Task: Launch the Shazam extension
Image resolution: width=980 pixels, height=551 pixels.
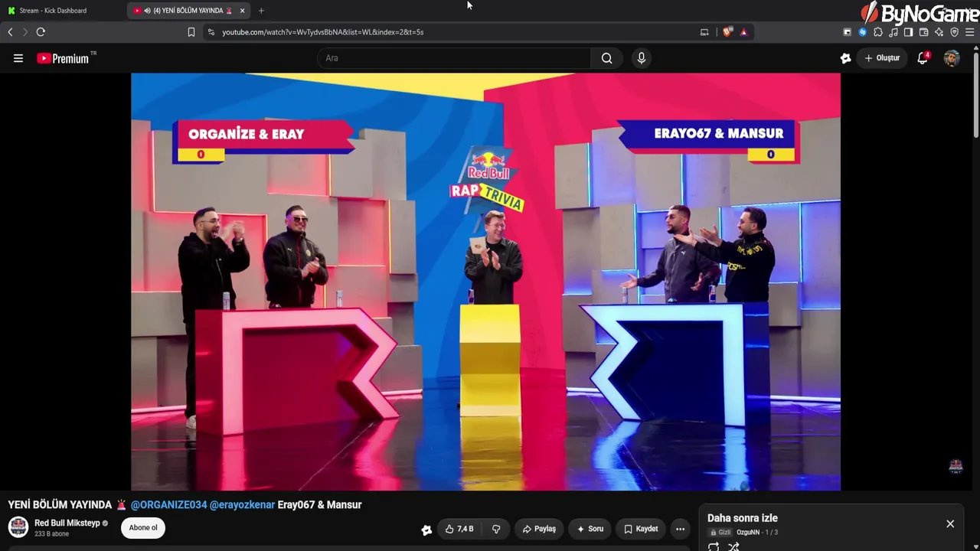Action: pos(862,32)
